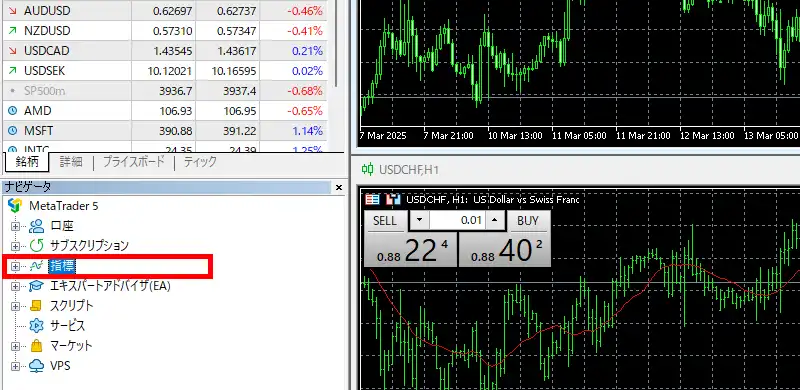This screenshot has width=800, height=390.
Task: Select the AUDUSD symbol row
Action: [x=165, y=11]
